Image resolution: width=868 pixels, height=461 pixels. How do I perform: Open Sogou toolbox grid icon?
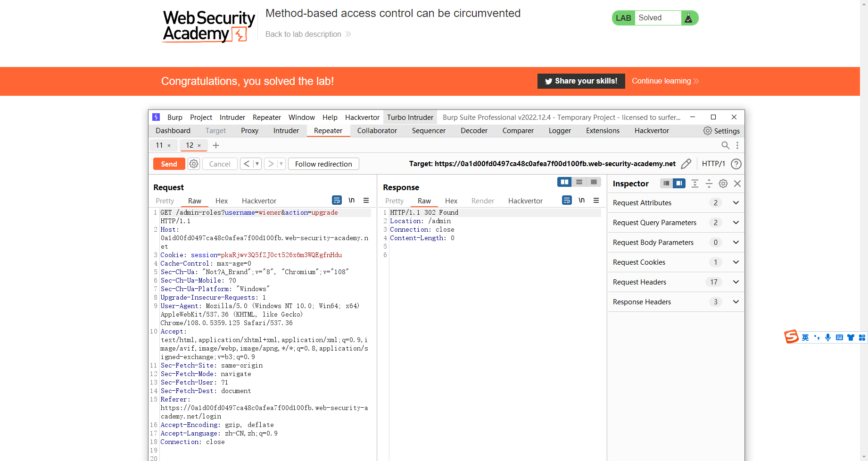862,337
